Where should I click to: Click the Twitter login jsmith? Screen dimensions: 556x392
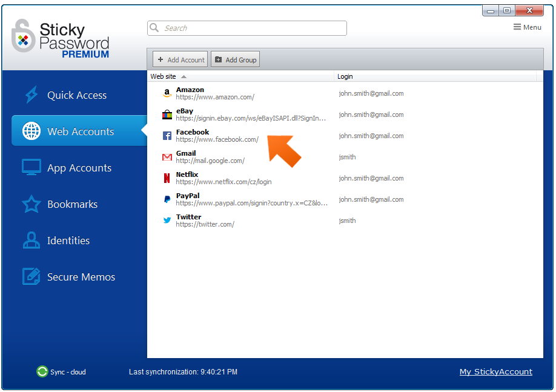click(347, 221)
